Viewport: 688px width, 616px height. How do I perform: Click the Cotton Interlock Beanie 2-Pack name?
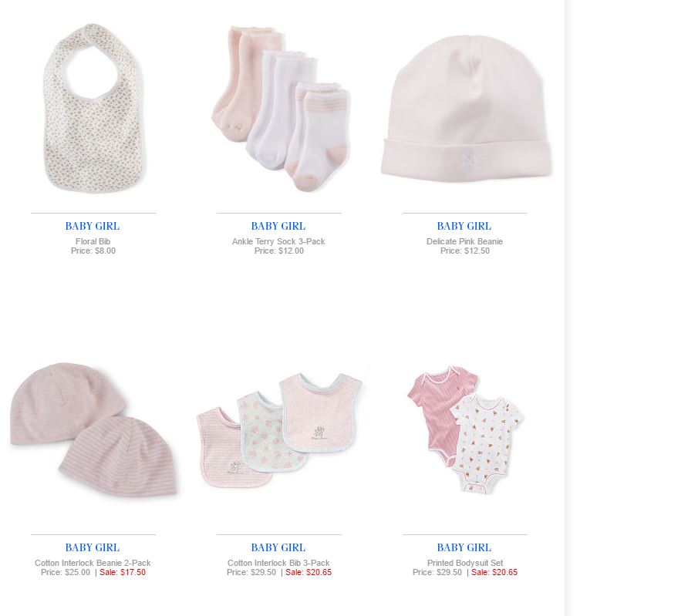93,563
